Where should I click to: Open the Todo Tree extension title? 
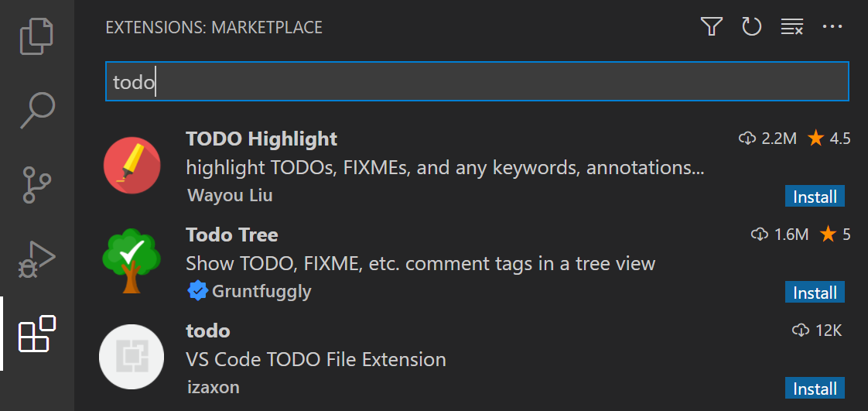(x=232, y=235)
